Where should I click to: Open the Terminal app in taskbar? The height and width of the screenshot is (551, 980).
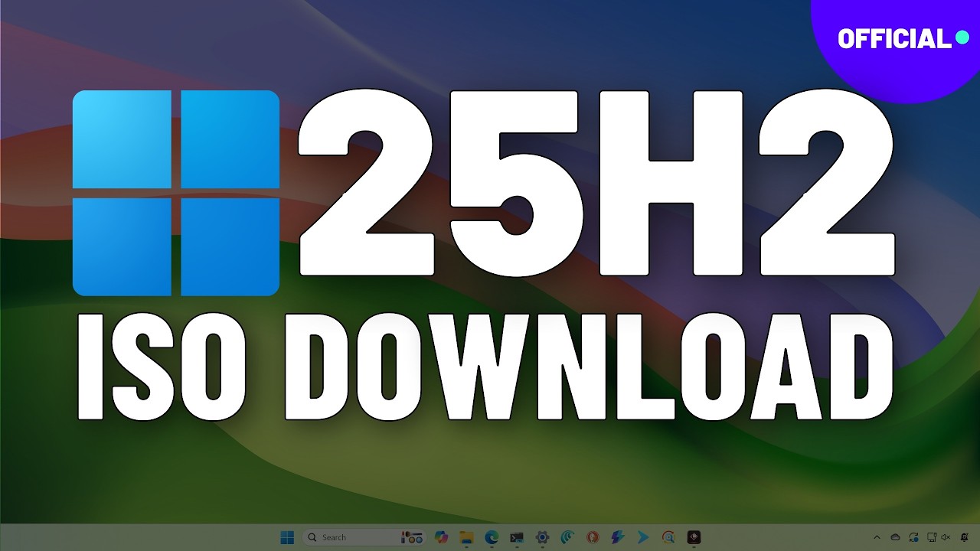(x=517, y=537)
